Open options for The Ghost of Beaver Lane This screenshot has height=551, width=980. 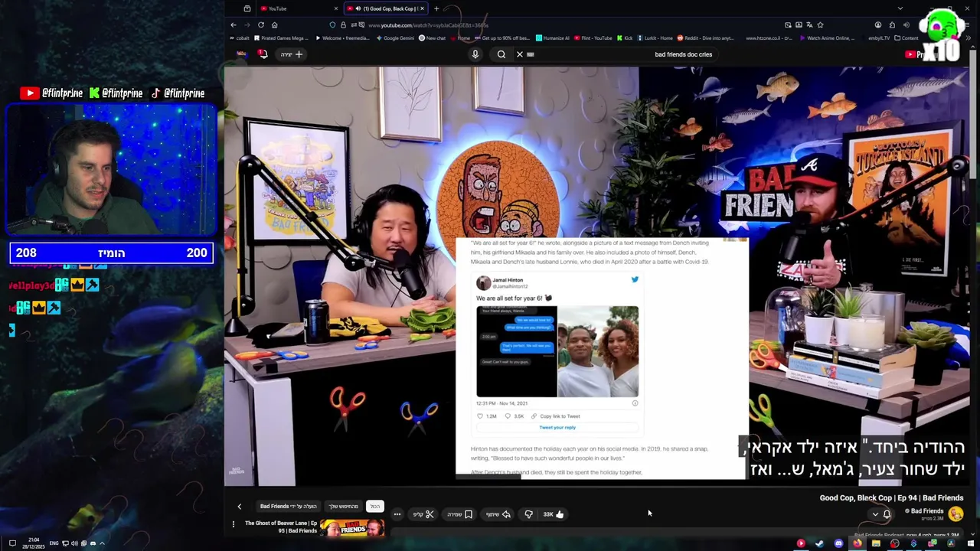point(234,524)
